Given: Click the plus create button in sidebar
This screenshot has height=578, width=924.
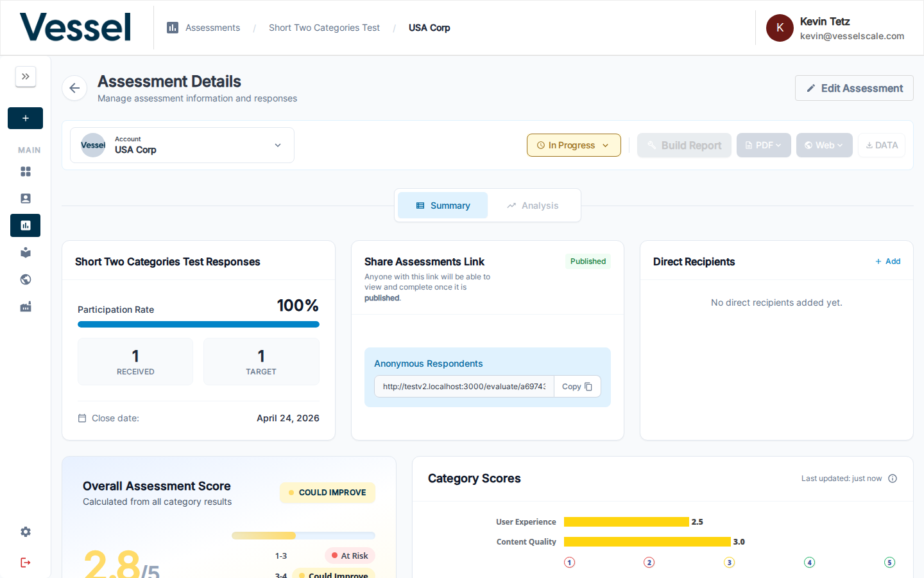Looking at the screenshot, I should click(26, 118).
